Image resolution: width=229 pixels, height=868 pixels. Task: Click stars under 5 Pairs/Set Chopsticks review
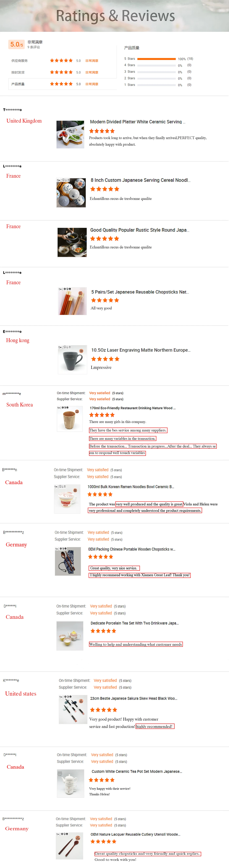click(x=105, y=300)
